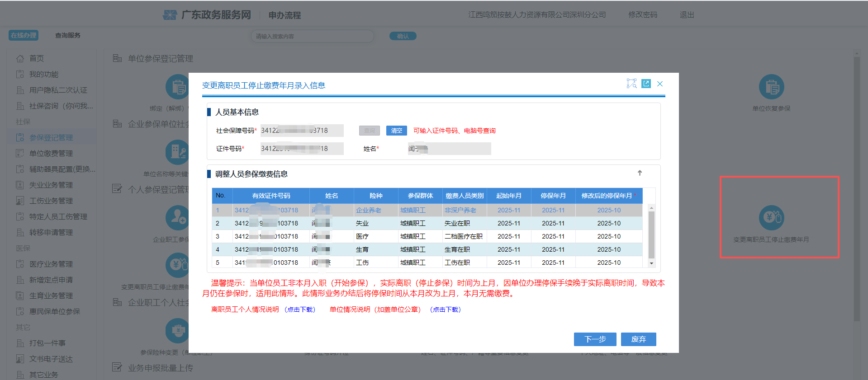
Task: Open 特定人员工伤管理 in sidebar
Action: click(x=58, y=216)
